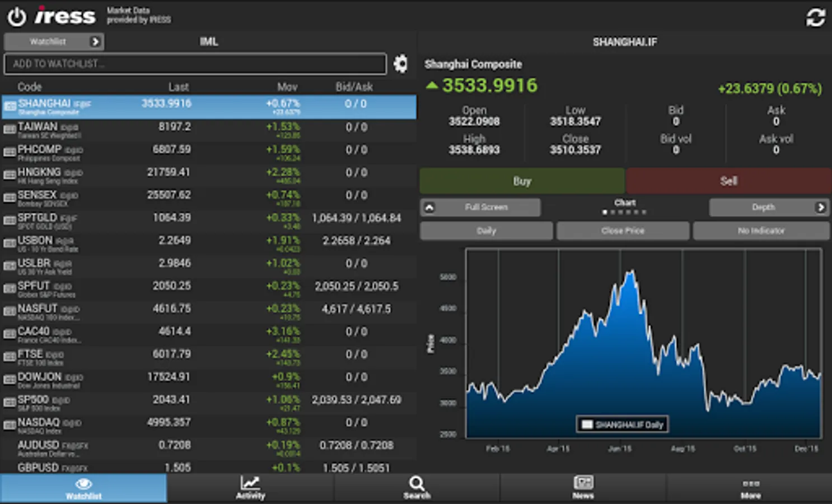
Task: Select the SENSEX code name
Action: (37, 195)
